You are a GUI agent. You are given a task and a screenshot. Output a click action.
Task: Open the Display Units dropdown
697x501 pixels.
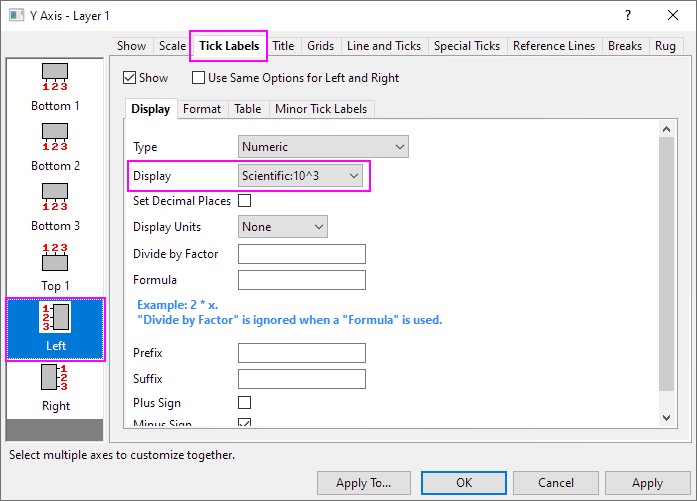(283, 227)
